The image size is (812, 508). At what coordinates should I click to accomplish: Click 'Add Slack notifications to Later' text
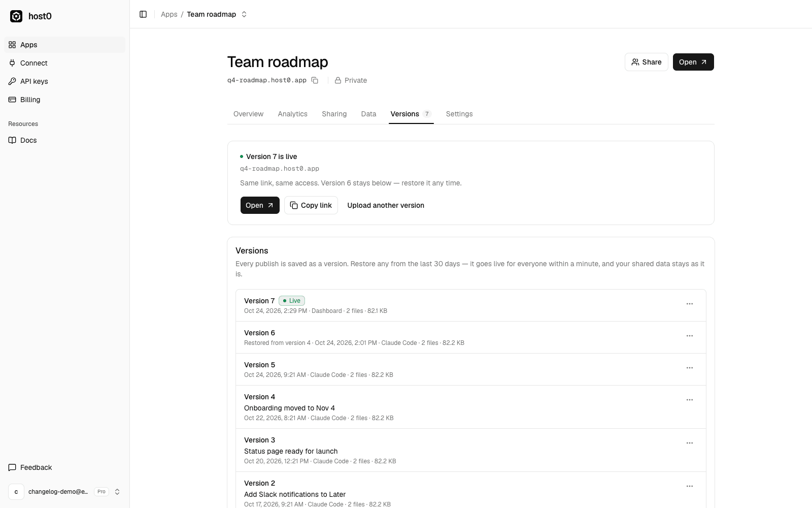(x=295, y=494)
